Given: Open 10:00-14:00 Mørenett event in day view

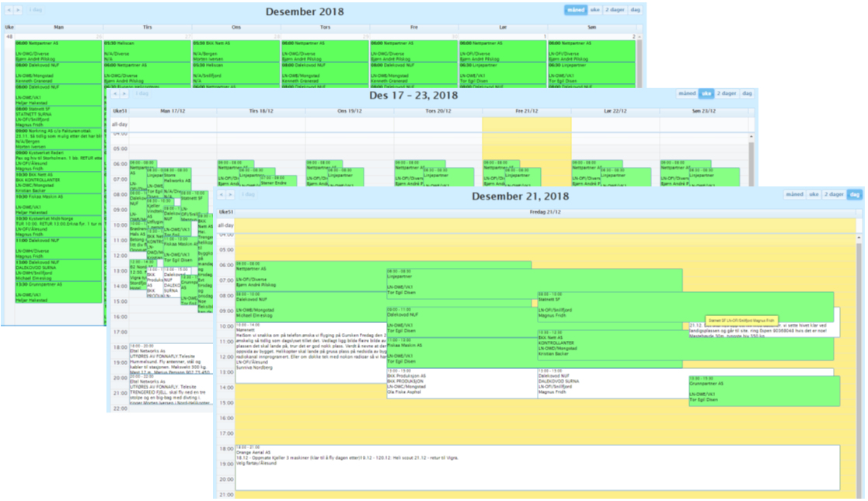Looking at the screenshot, I should (310, 353).
